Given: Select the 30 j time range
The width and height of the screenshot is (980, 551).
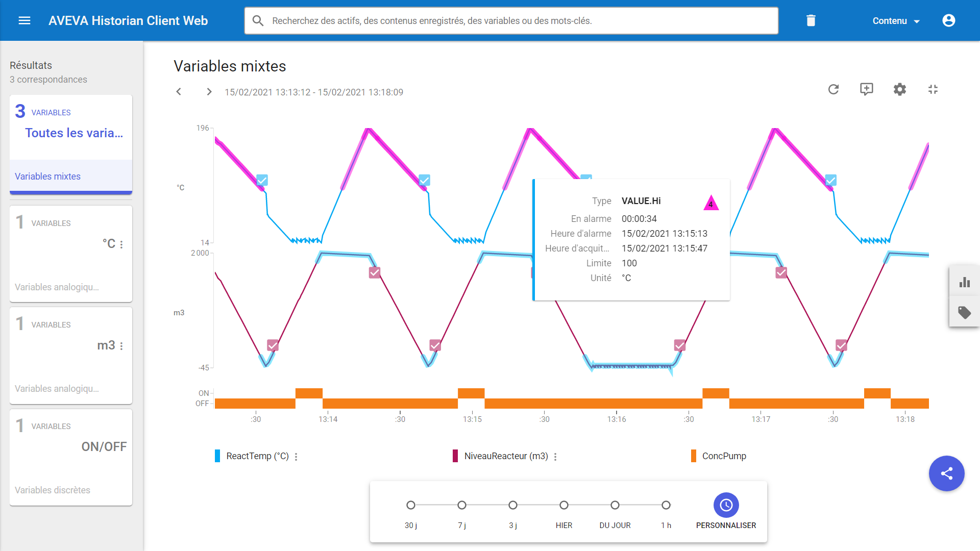Looking at the screenshot, I should pos(411,505).
